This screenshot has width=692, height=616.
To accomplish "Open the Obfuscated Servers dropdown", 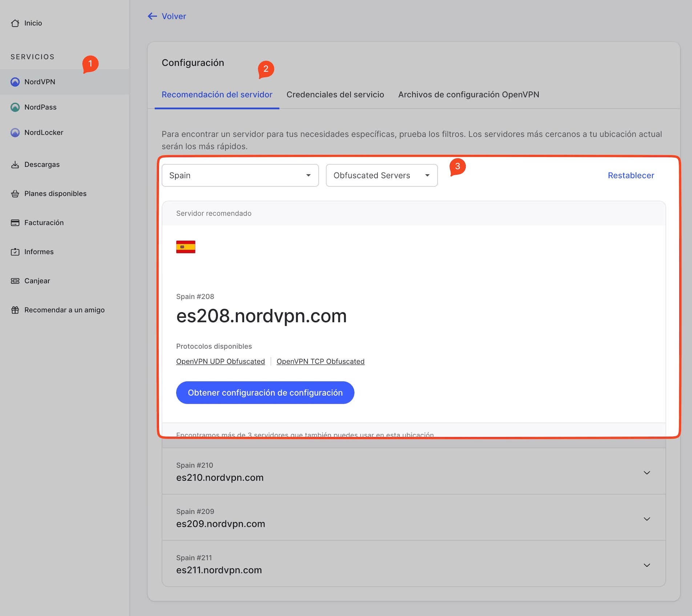I will pyautogui.click(x=382, y=175).
